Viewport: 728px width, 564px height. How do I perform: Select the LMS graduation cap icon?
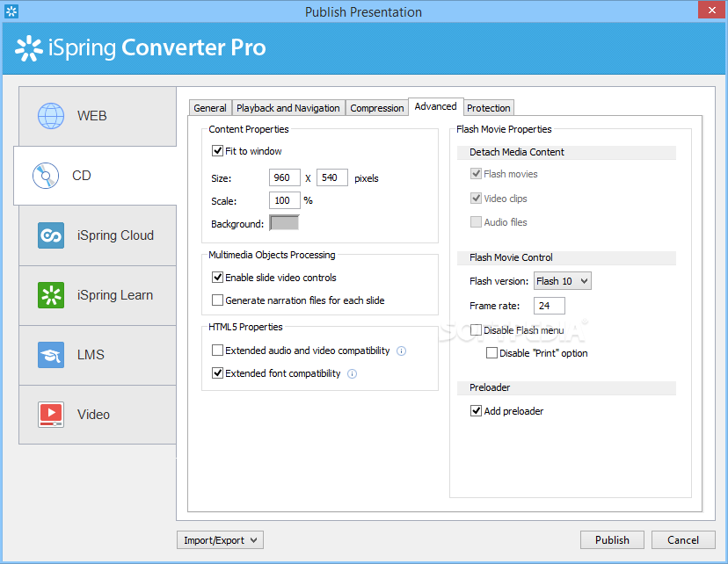(51, 355)
